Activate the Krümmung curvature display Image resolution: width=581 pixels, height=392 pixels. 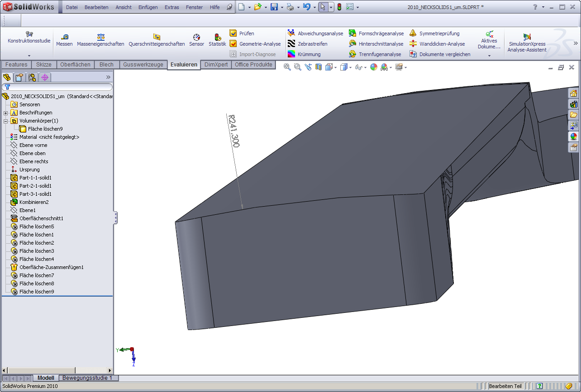click(x=291, y=54)
